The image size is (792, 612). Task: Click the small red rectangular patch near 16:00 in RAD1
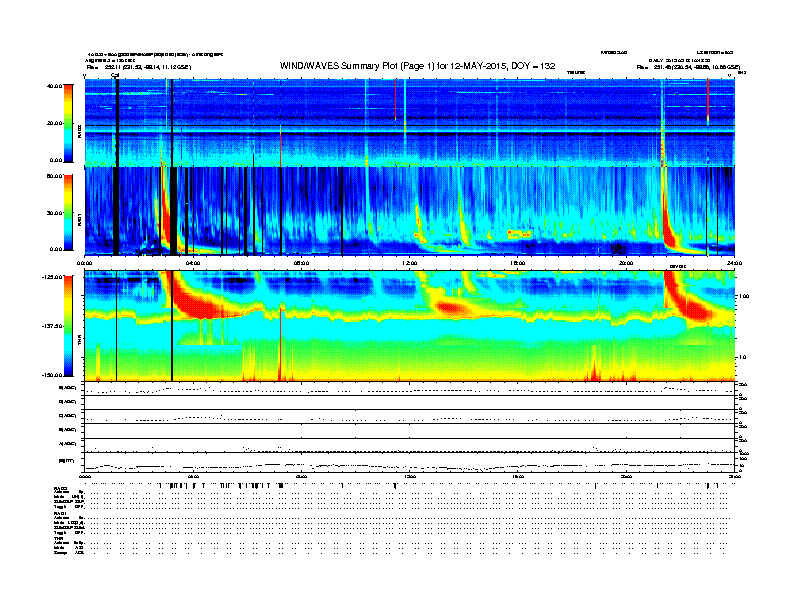[x=520, y=233]
